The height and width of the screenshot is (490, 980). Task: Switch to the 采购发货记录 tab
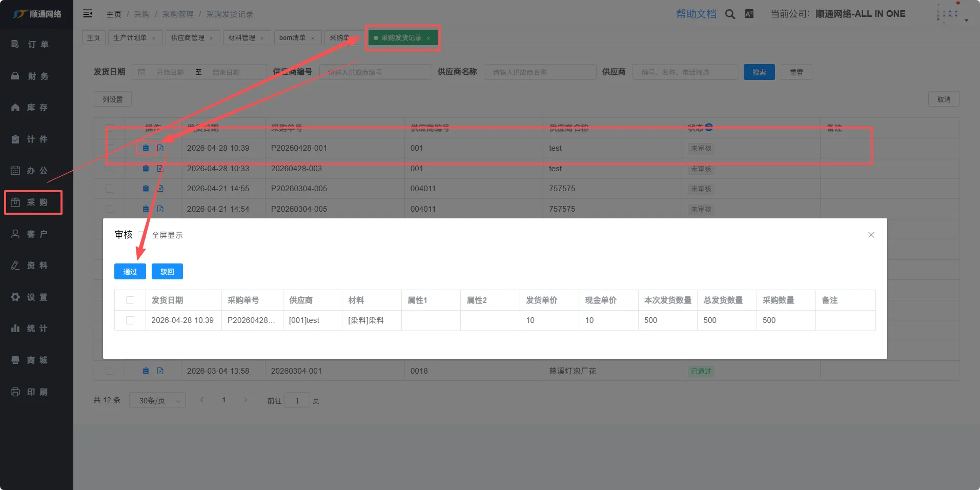click(401, 38)
